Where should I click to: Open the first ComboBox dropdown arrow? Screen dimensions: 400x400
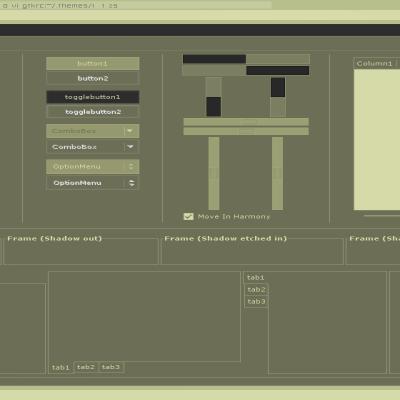[x=130, y=131]
